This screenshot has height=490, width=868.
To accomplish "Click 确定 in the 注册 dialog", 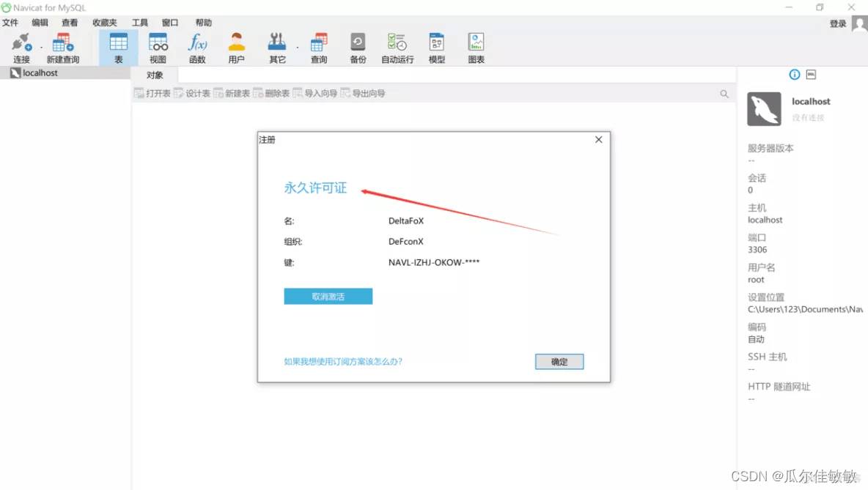I will pyautogui.click(x=559, y=362).
